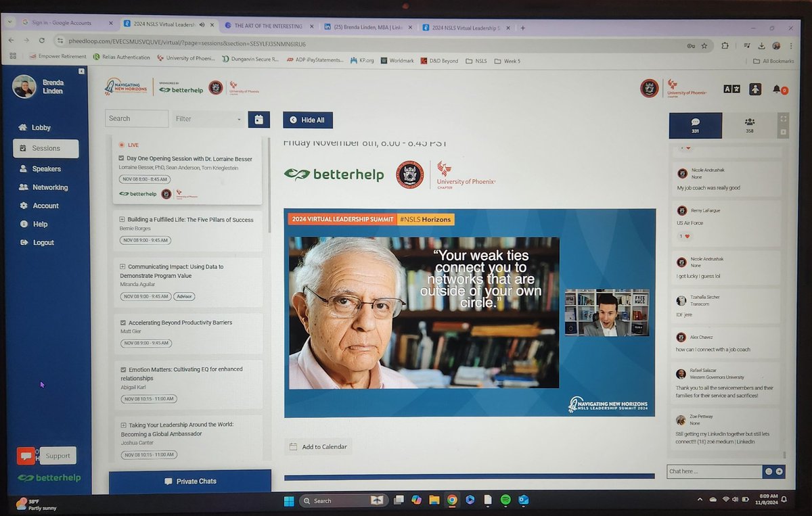Open the Speakers section
Screen dimensions: 812x516
40,168
